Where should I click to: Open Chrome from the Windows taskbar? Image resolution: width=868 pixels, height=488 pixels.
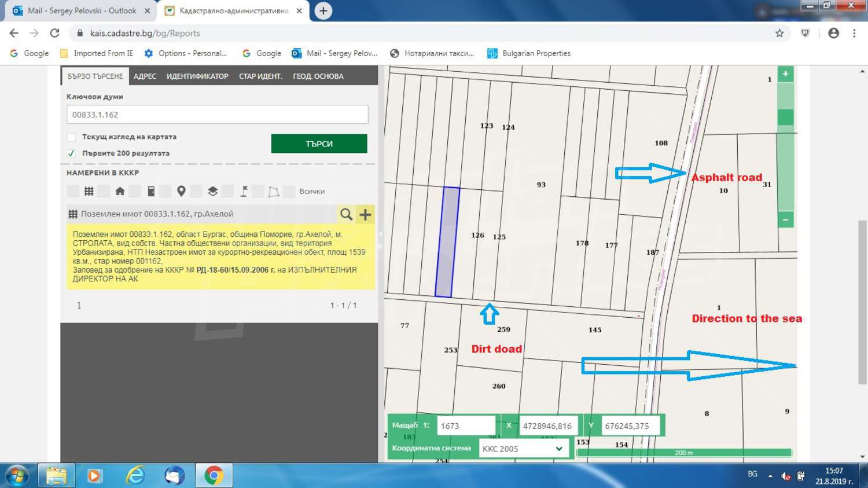pos(214,476)
